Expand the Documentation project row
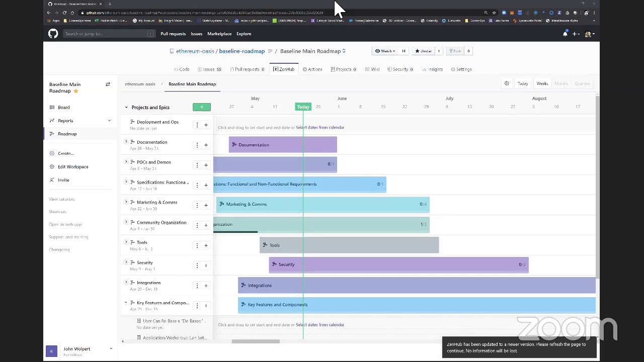 (126, 142)
